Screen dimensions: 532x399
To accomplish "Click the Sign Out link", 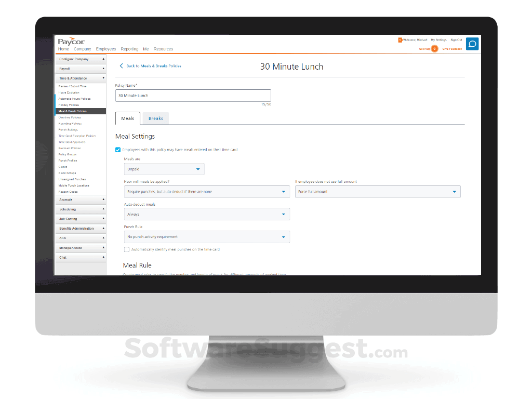I will click(456, 39).
